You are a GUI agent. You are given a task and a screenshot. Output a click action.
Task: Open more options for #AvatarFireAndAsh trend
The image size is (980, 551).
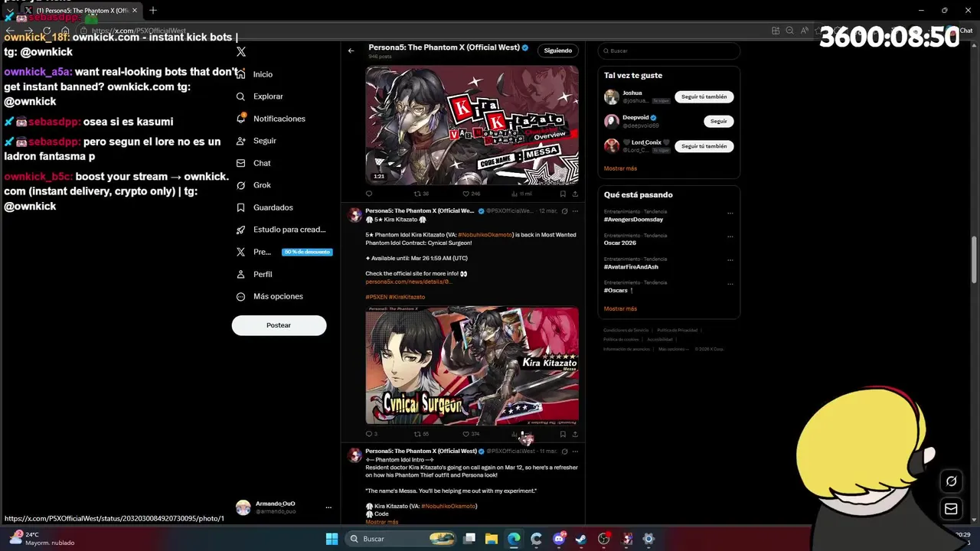pos(730,261)
